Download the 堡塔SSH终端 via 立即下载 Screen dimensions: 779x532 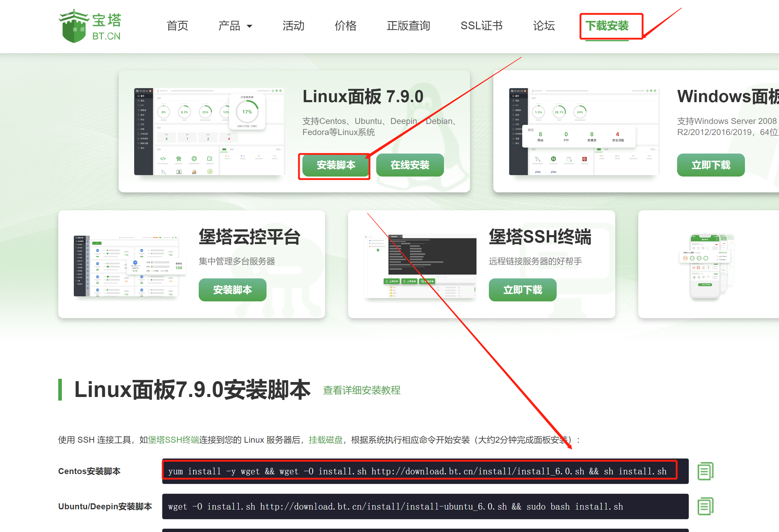[522, 289]
